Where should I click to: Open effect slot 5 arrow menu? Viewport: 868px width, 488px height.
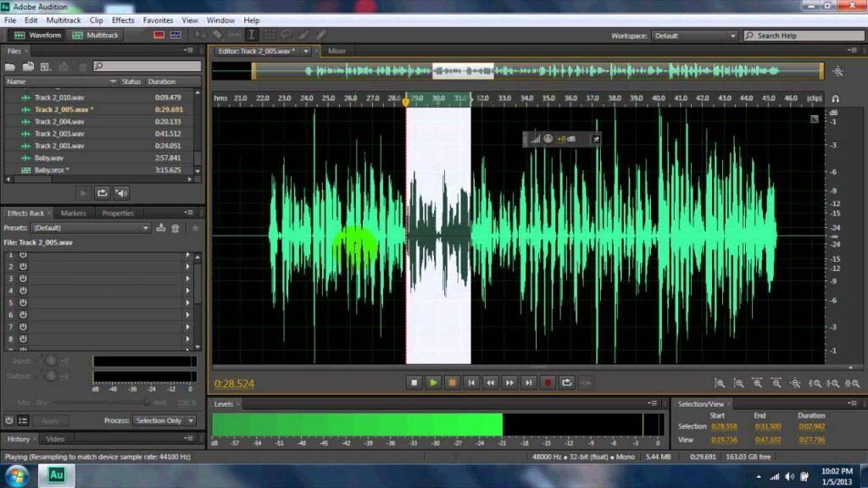pyautogui.click(x=188, y=303)
